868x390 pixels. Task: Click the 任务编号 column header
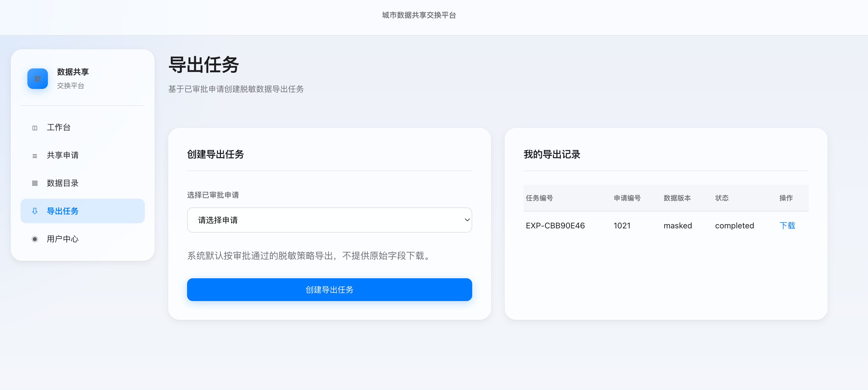click(539, 198)
